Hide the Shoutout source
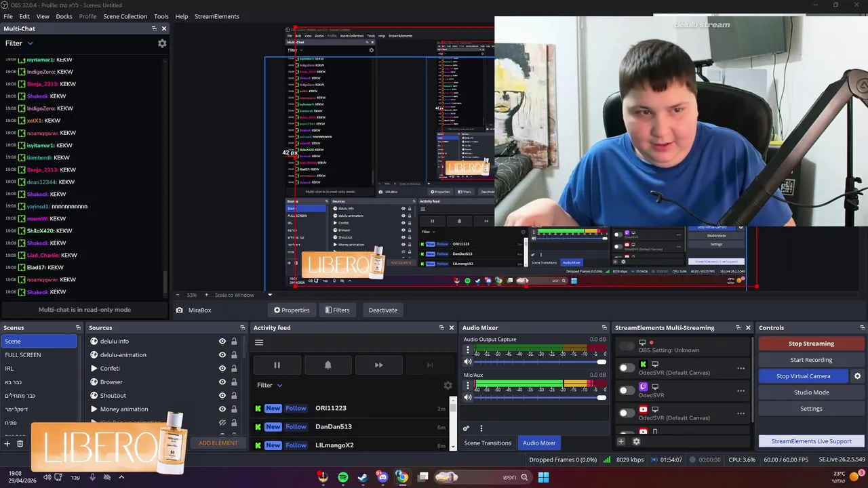Screen dimensions: 868x488 pos(222,395)
